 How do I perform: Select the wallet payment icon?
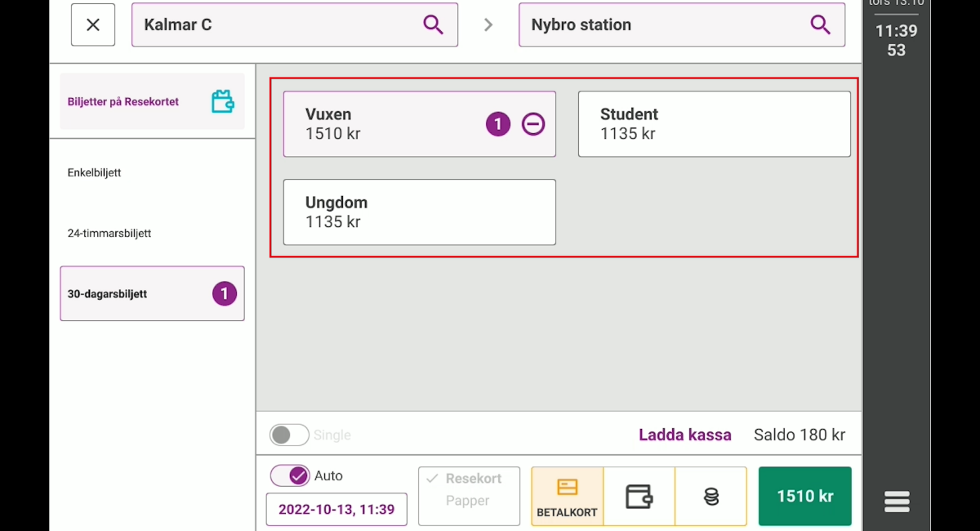pos(639,496)
